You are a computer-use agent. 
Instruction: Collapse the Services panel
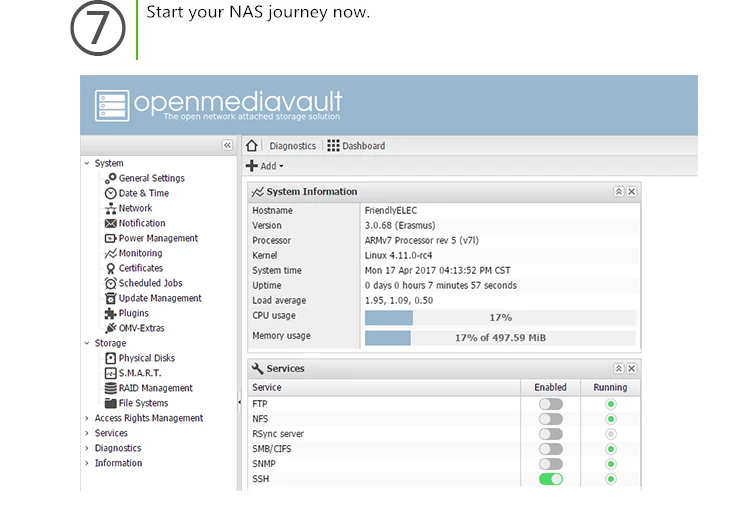coord(619,368)
